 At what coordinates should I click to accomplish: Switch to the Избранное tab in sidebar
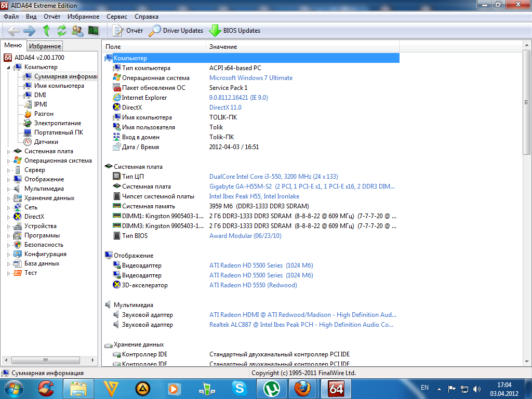[45, 46]
